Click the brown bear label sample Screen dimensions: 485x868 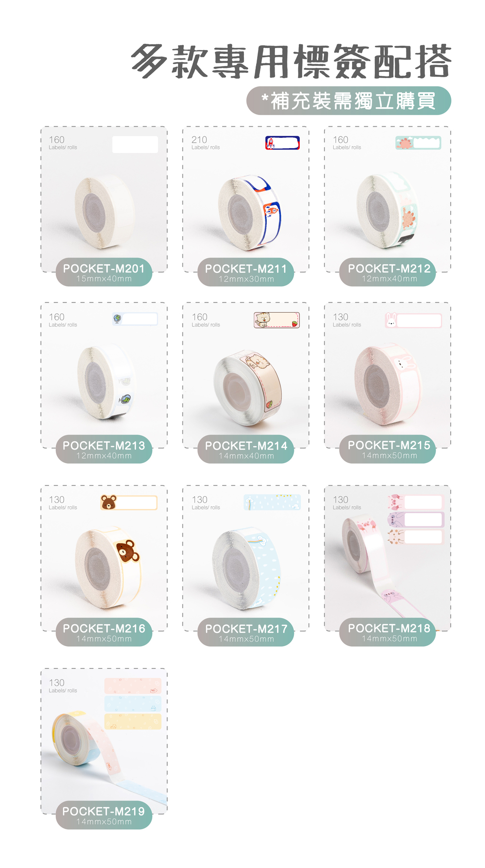129,502
